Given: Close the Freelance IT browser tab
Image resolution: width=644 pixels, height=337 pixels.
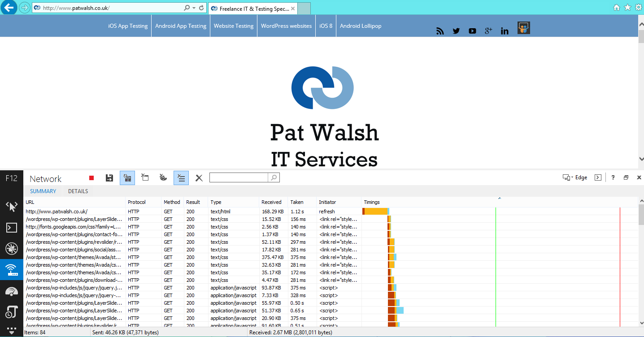Looking at the screenshot, I should point(293,9).
